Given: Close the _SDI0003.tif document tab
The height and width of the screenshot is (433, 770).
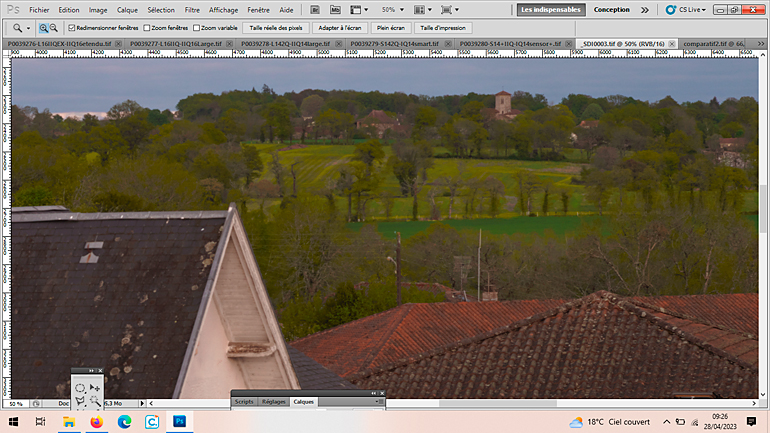Looking at the screenshot, I should 672,44.
